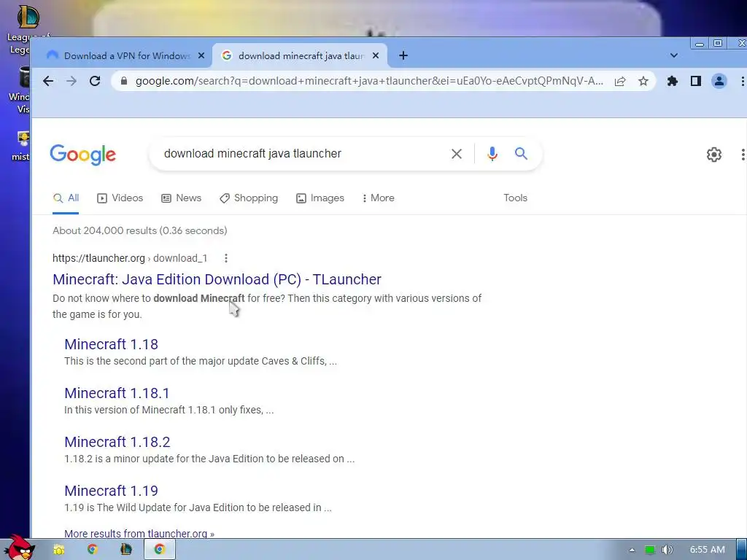Click the browser forward arrow
747x560 pixels.
click(71, 81)
